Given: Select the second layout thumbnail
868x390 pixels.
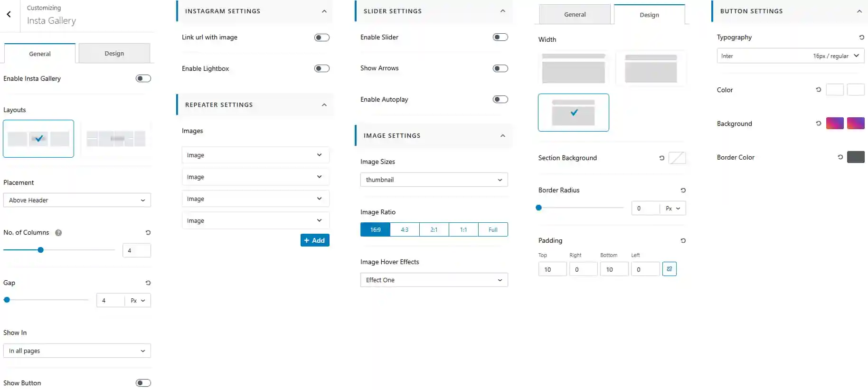Looking at the screenshot, I should coord(116,139).
